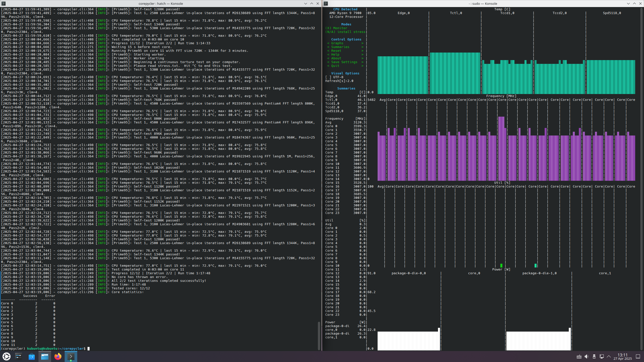Open the Graphs control option
The image size is (644, 362).
pyautogui.click(x=345, y=43)
